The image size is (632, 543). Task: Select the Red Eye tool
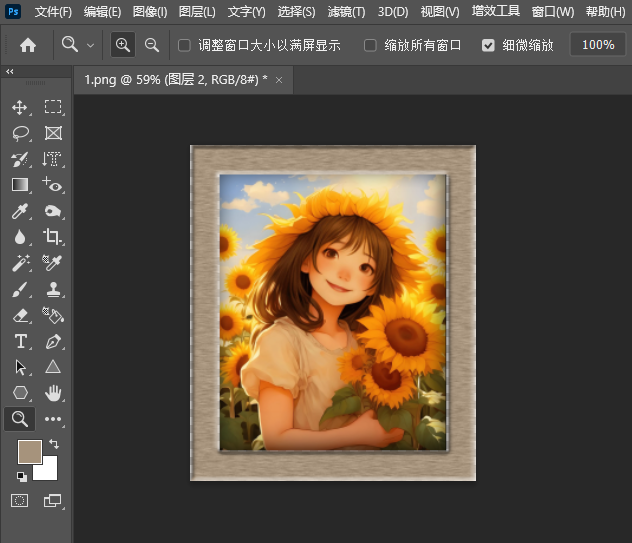(x=52, y=185)
